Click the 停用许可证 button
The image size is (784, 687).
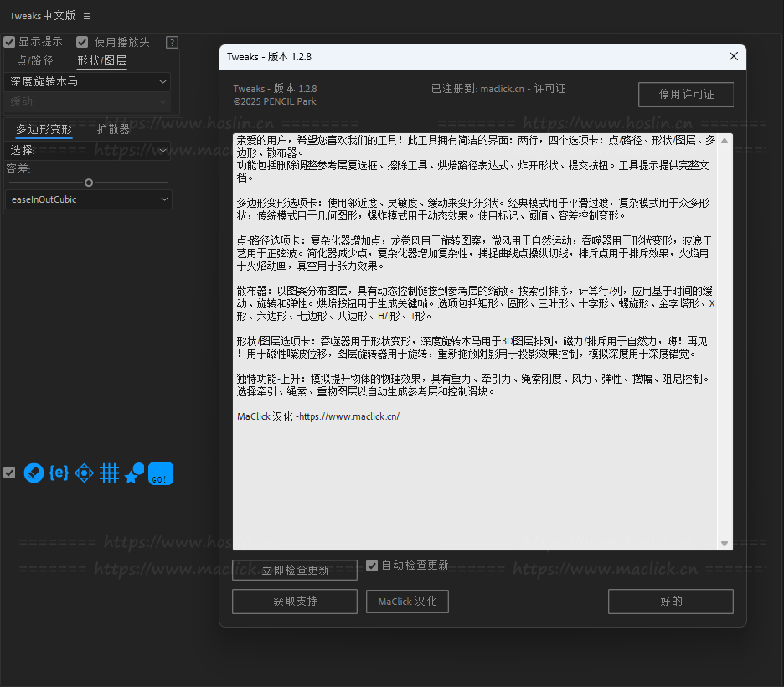pos(685,94)
